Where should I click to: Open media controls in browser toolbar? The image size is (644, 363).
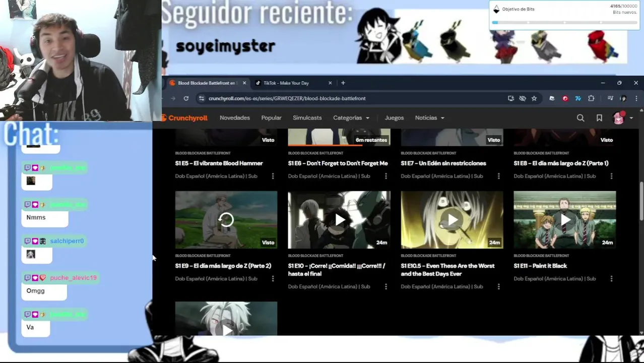[x=610, y=98]
